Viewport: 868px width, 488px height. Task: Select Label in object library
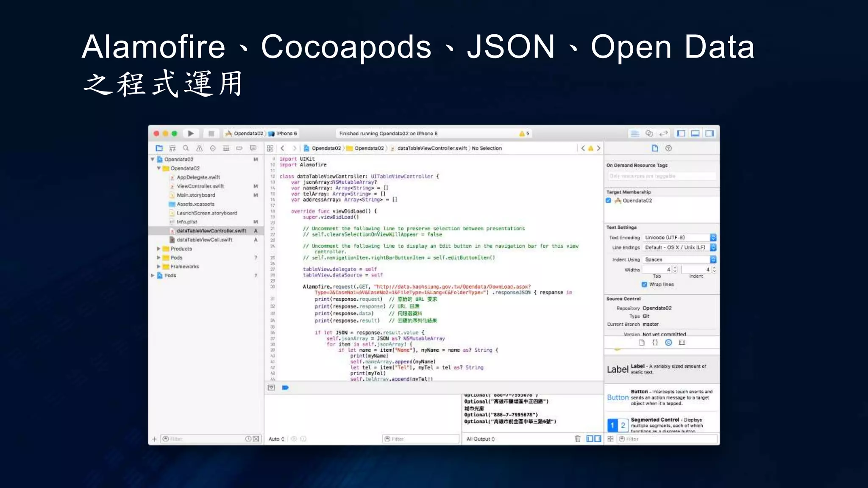tap(662, 369)
